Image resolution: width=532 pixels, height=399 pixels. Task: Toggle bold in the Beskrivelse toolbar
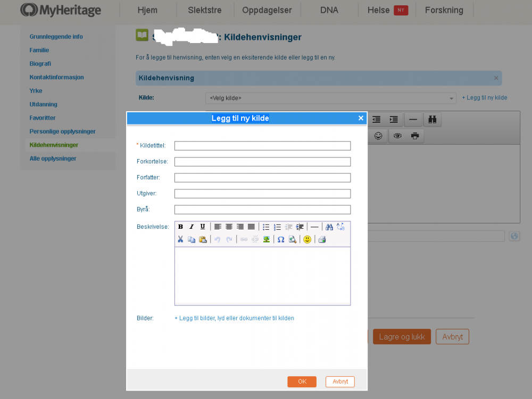tap(180, 227)
